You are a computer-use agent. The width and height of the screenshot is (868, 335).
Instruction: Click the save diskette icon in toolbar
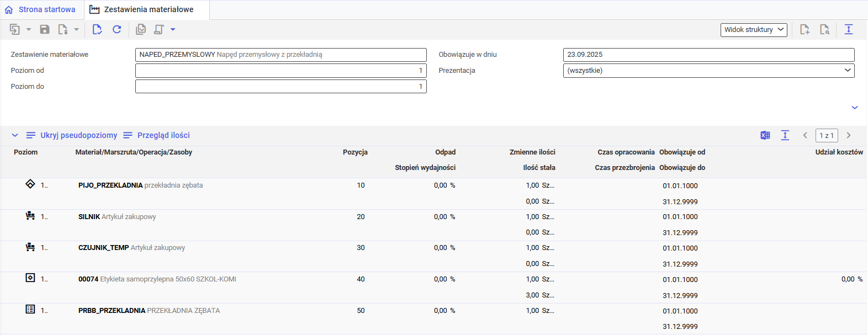(x=45, y=29)
